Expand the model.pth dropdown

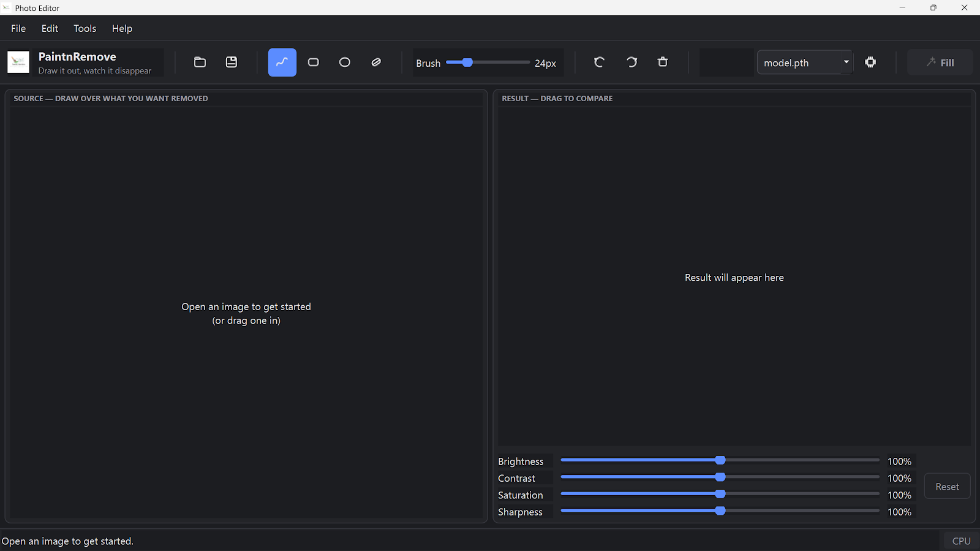tap(805, 63)
